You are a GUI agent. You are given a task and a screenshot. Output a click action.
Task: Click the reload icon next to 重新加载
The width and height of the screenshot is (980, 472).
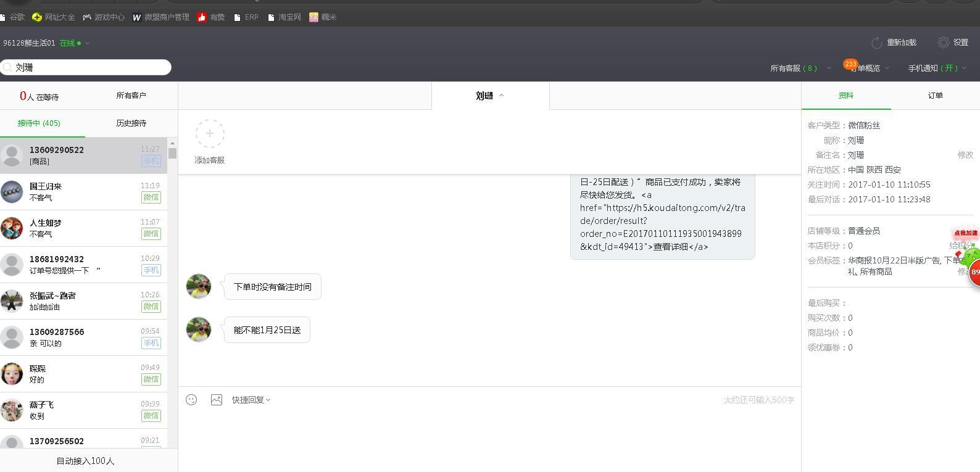(x=876, y=43)
